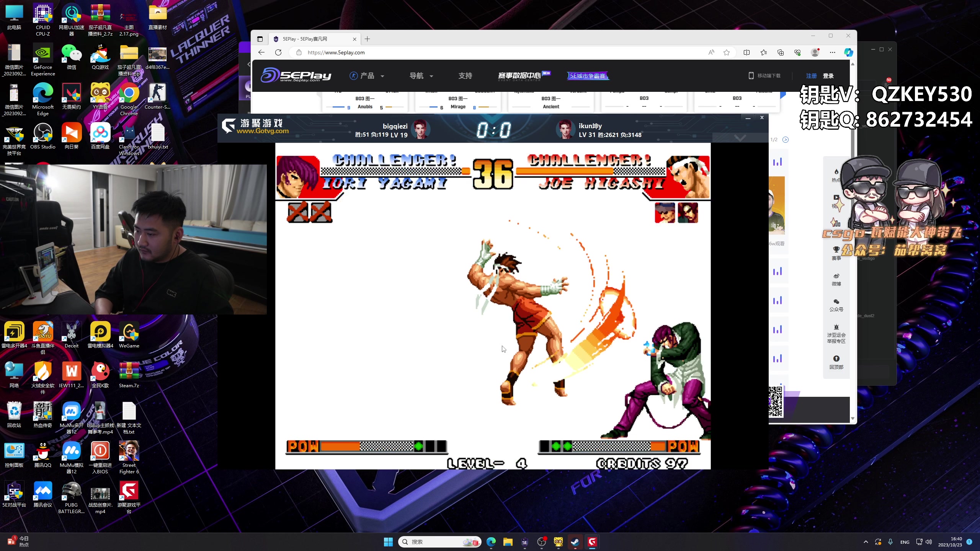Open Mirage BO3 match card
The width and height of the screenshot is (980, 551).
457,102
